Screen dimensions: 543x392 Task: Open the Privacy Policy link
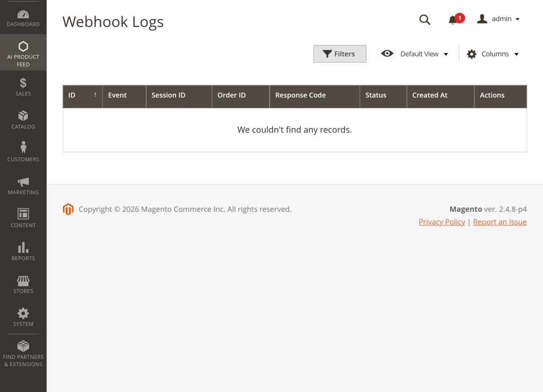442,221
